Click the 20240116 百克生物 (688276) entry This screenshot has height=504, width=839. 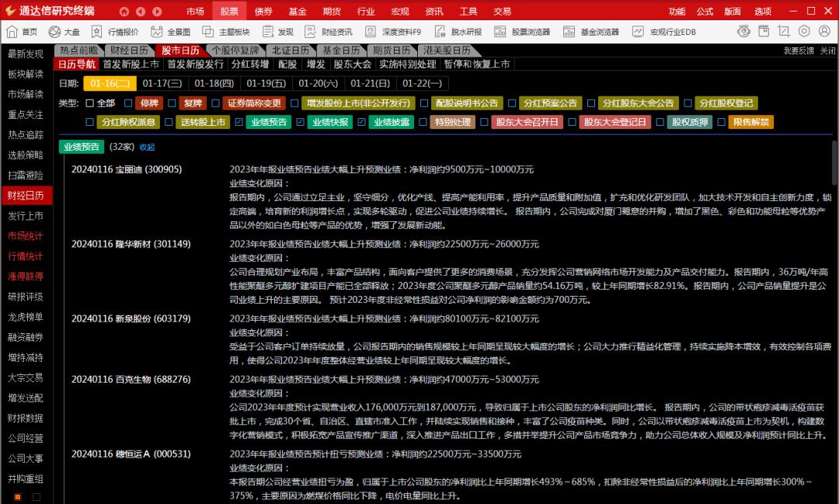131,380
